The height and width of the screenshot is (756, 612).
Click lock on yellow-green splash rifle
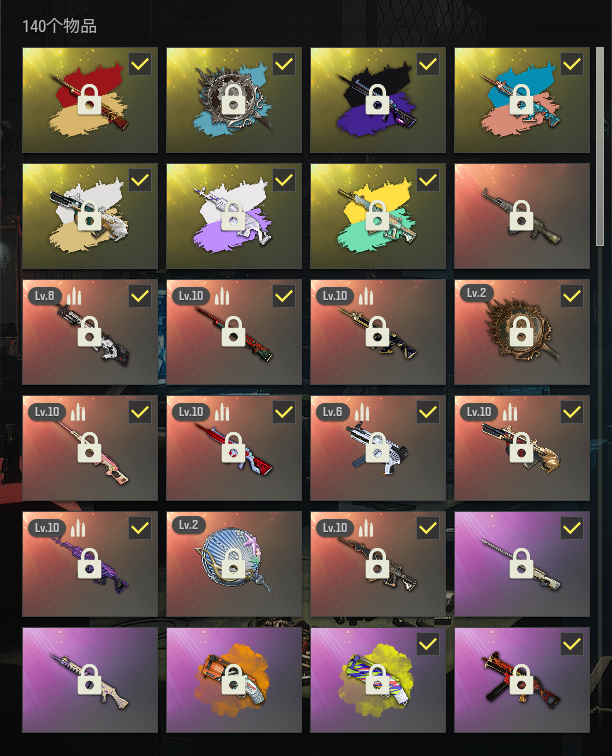tap(377, 216)
